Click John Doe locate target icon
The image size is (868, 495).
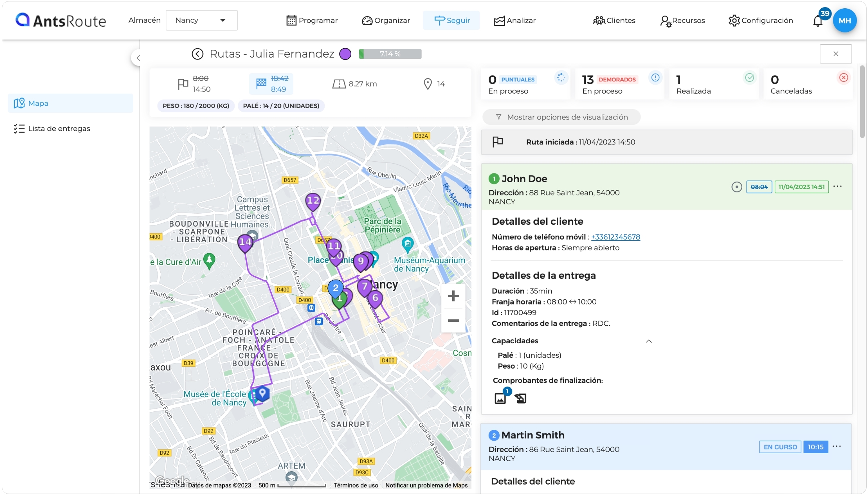coord(736,187)
